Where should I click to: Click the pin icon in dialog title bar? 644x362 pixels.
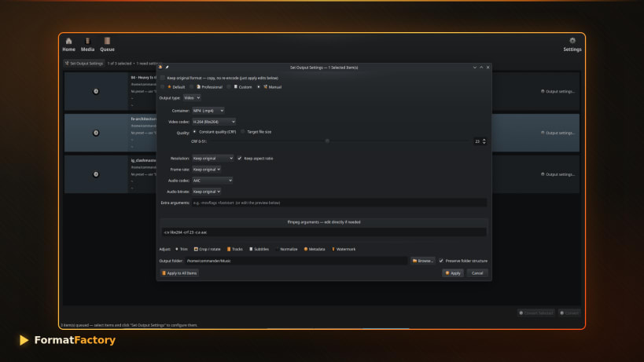[x=167, y=68]
